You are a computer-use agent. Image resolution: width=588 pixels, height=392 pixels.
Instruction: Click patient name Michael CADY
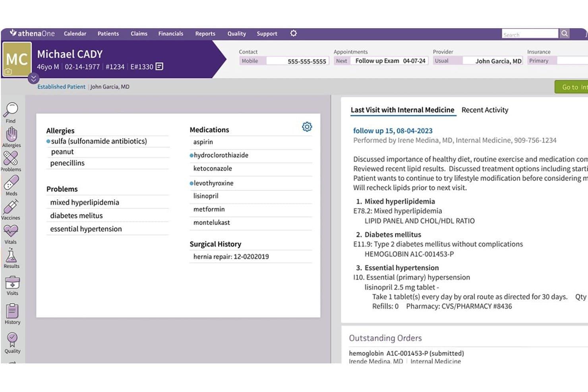pos(70,54)
